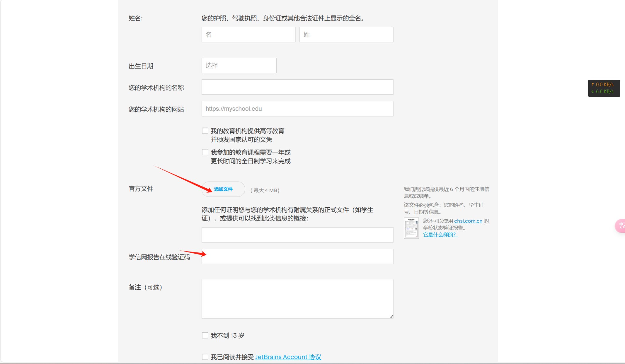Click the https://myschool.edu website field
Viewport: 625px width, 364px height.
pyautogui.click(x=297, y=109)
